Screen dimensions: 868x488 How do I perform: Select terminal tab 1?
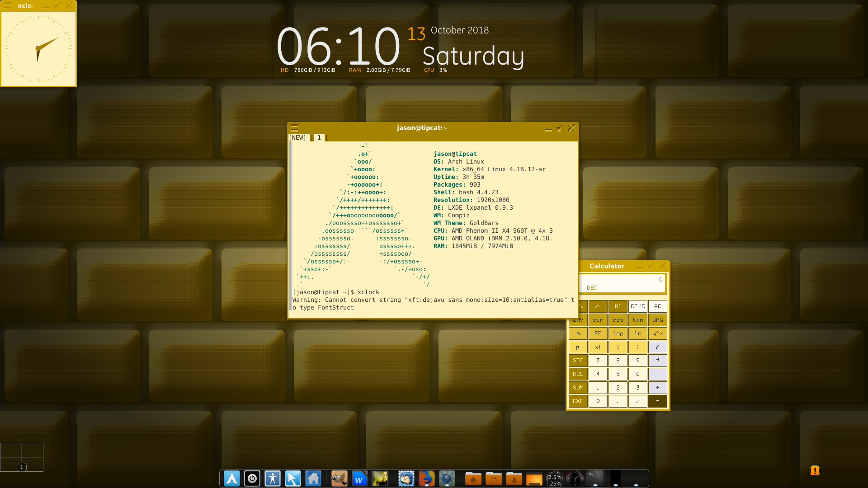click(319, 137)
